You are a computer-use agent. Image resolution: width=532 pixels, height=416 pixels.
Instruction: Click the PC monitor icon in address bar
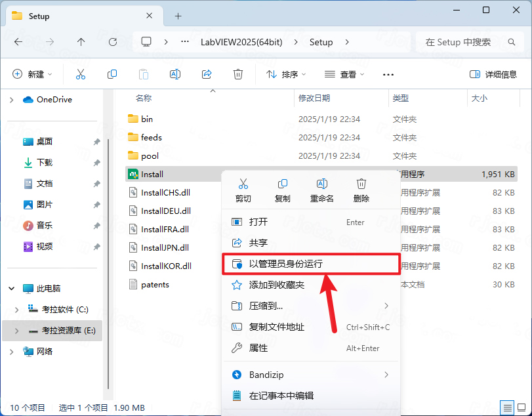146,42
